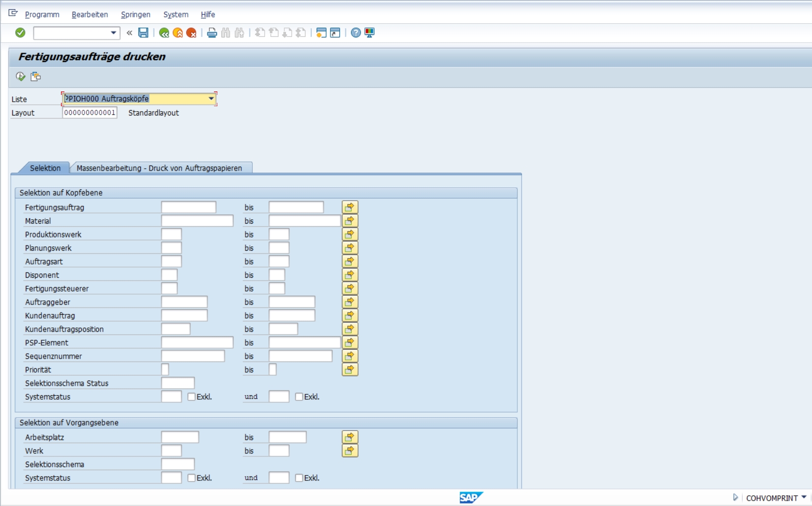Click the Kundenauftrag to field
This screenshot has width=812, height=506.
point(292,315)
